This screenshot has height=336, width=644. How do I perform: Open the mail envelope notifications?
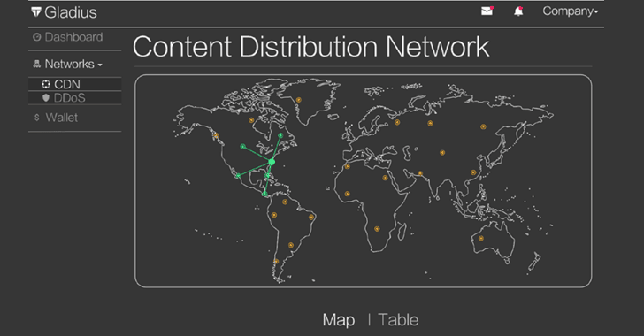point(487,11)
